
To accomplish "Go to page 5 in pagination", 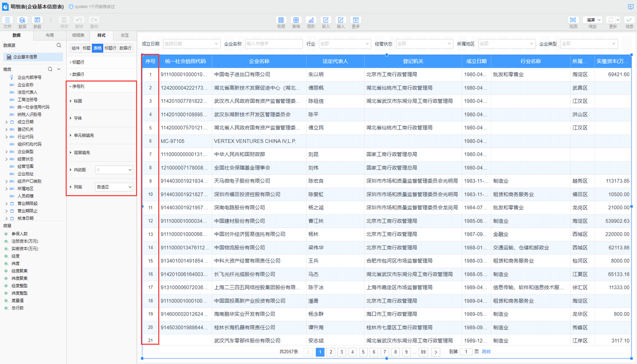I will 363,352.
